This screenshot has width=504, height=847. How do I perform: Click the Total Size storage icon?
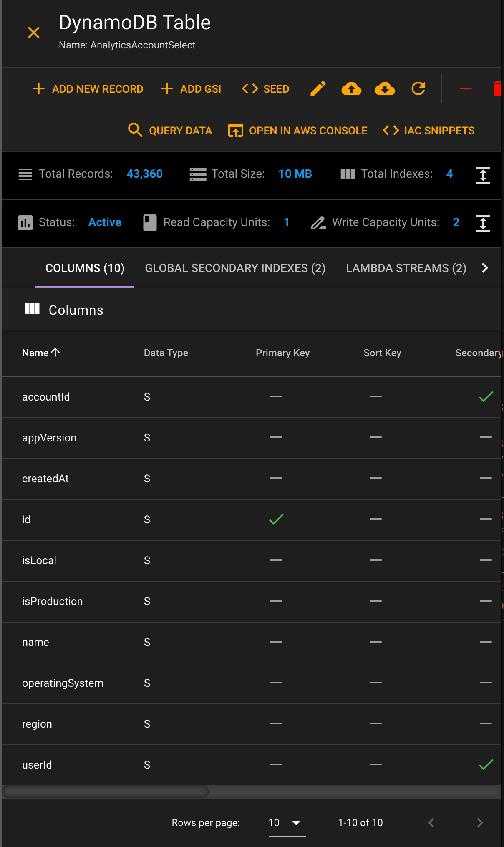tap(198, 174)
